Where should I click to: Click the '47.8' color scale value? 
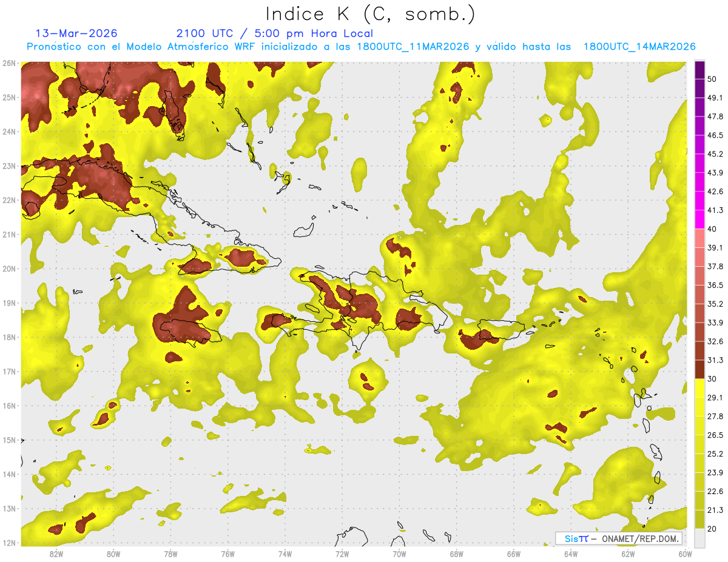click(715, 116)
